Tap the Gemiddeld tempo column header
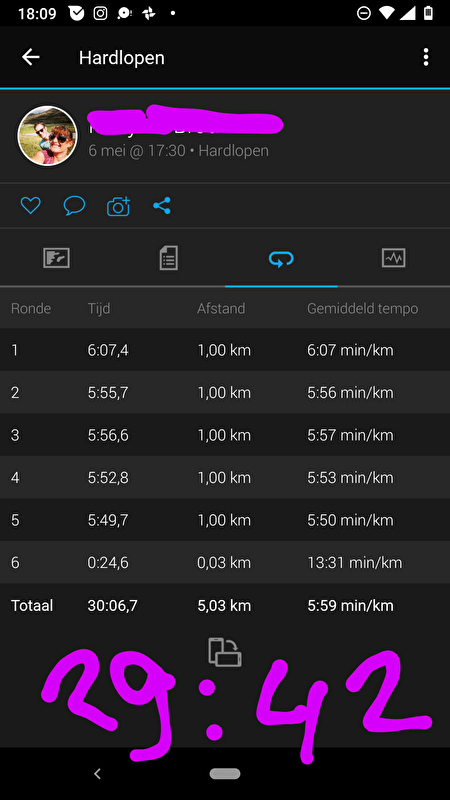Screen dimensions: 450x800 362,308
